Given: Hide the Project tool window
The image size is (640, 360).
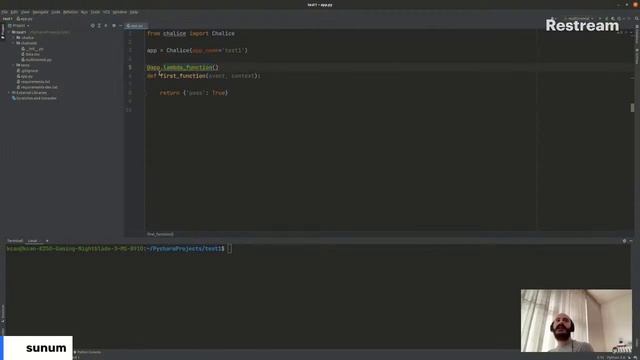Looking at the screenshot, I should (x=120, y=26).
